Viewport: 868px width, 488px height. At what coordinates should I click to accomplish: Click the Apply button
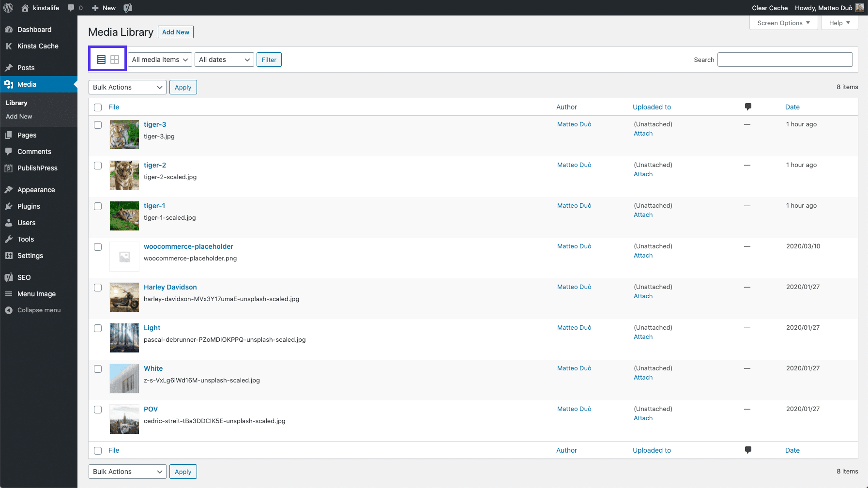(x=183, y=87)
